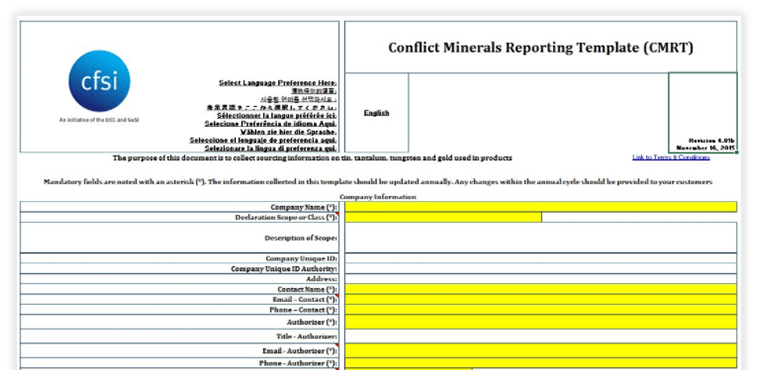Click the Authorizer yellow field
This screenshot has height=370, width=760.
[541, 322]
